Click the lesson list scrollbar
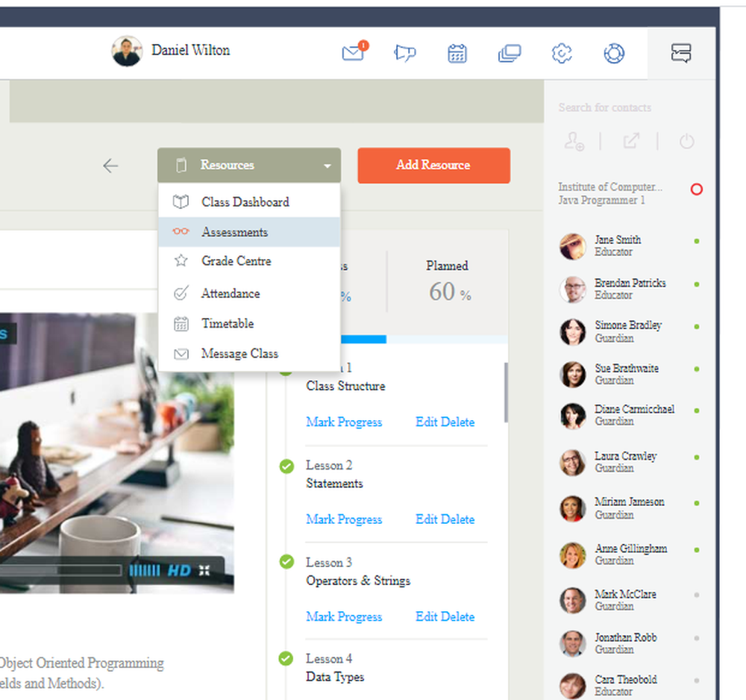Viewport: 746px width, 700px height. tap(506, 393)
